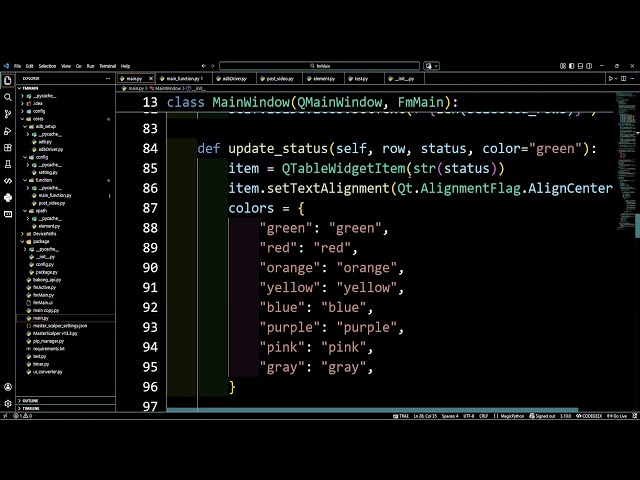Click Run Python File play icon
Screen dimensions: 640x480
pyautogui.click(x=611, y=78)
